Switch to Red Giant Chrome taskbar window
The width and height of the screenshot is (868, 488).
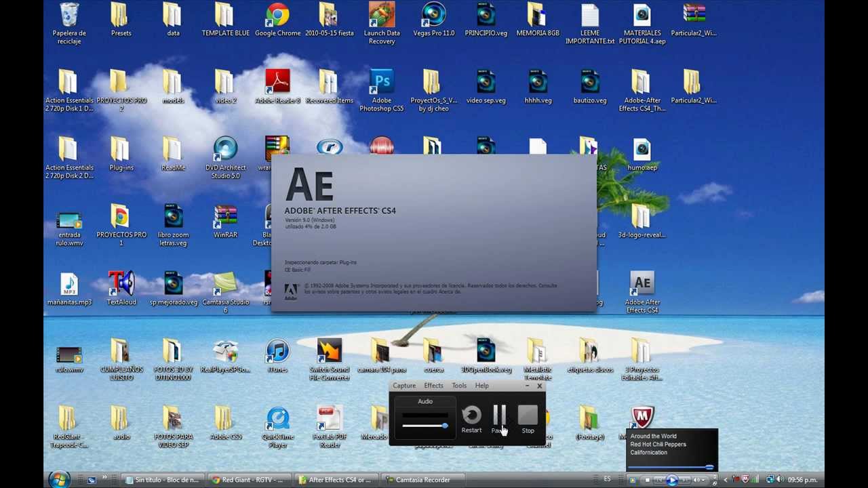tap(249, 480)
